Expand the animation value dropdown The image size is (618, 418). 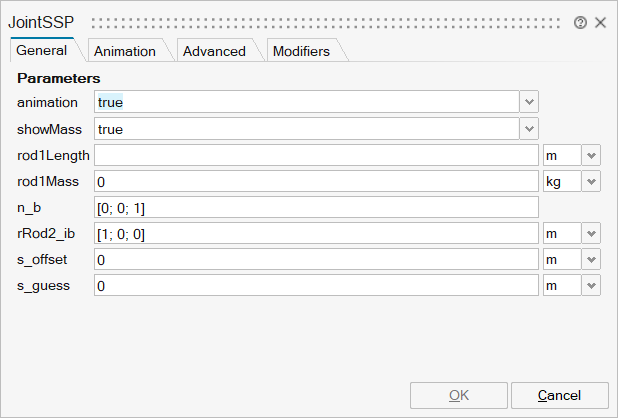tap(529, 102)
